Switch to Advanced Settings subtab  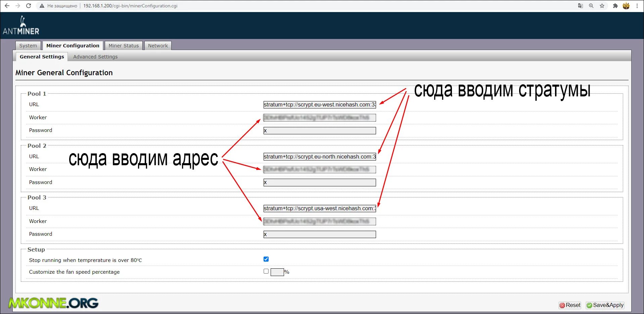95,57
